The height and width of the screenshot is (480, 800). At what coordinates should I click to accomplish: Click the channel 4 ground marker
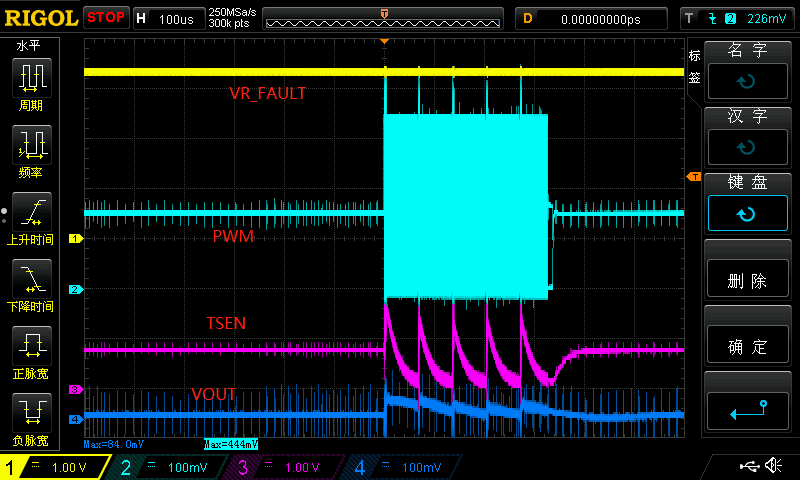[76, 419]
